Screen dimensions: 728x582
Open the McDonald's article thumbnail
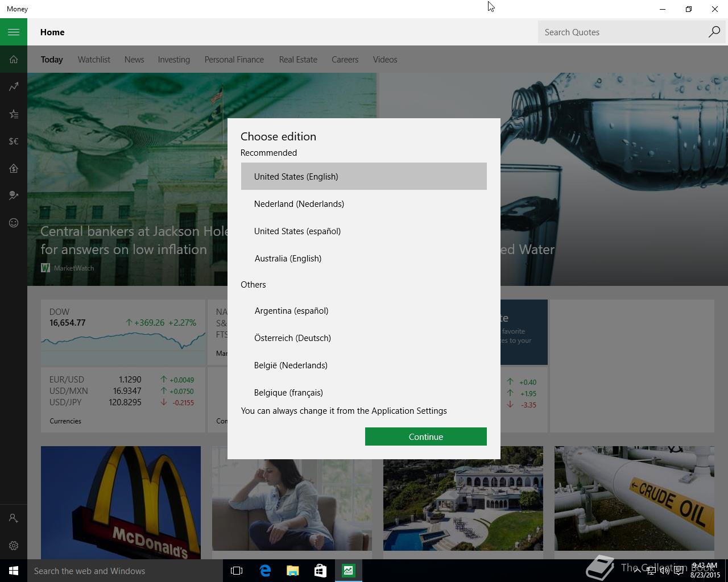121,502
